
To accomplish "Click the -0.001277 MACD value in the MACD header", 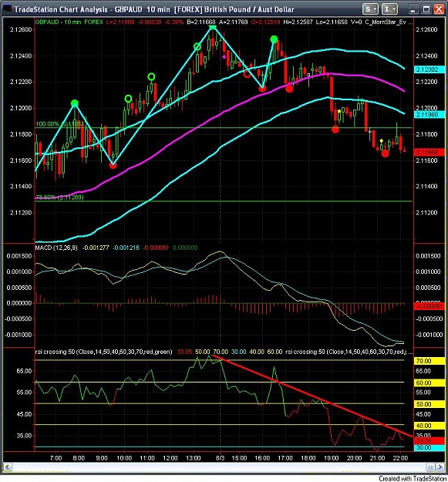I will pyautogui.click(x=96, y=248).
